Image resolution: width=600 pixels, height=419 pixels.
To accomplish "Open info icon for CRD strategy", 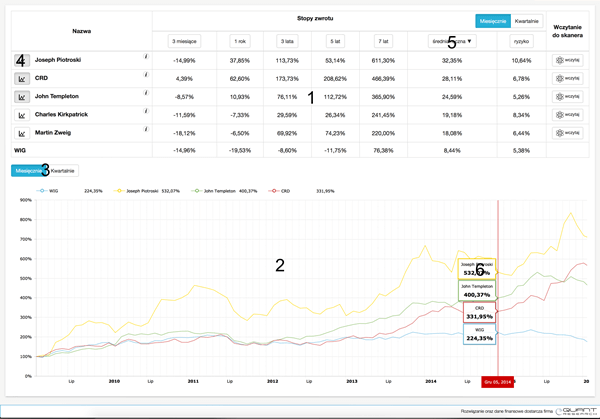I will point(146,77).
